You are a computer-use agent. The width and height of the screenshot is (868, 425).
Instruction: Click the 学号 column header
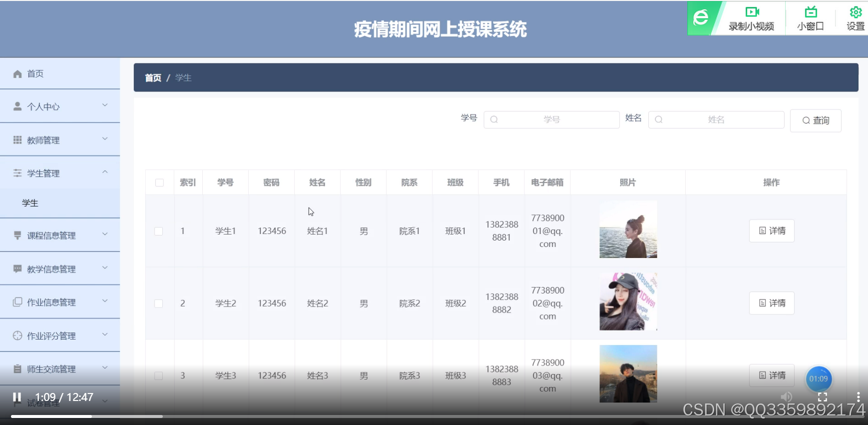[225, 182]
